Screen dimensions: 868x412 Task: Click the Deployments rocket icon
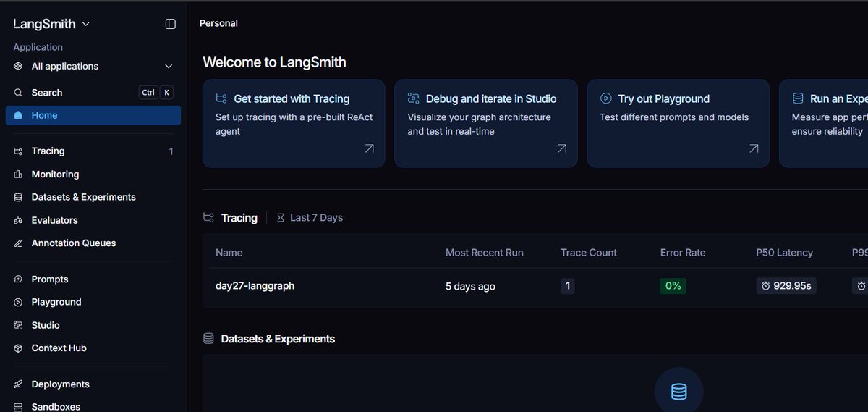pos(18,384)
